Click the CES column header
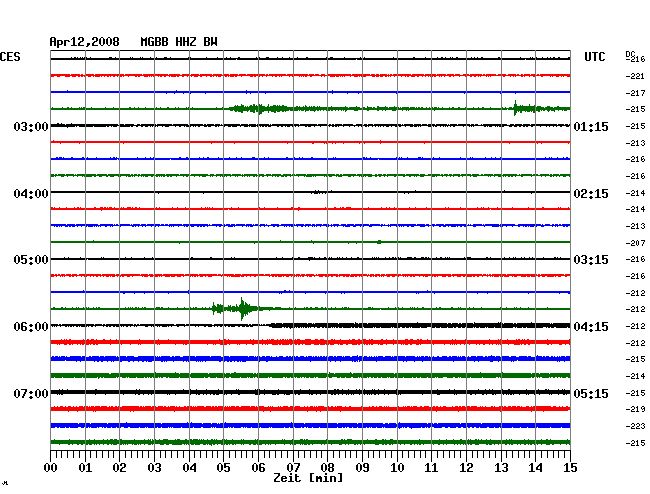 pyautogui.click(x=10, y=57)
